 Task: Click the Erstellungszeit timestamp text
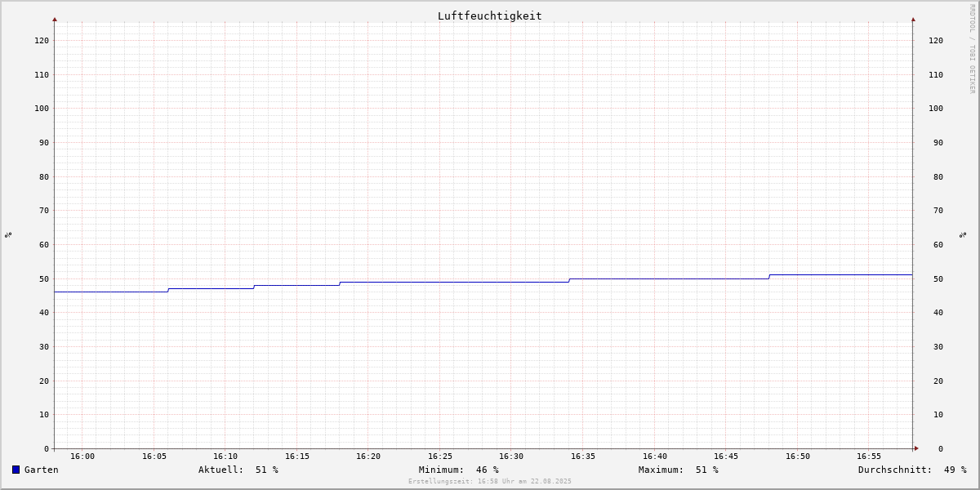[490, 481]
